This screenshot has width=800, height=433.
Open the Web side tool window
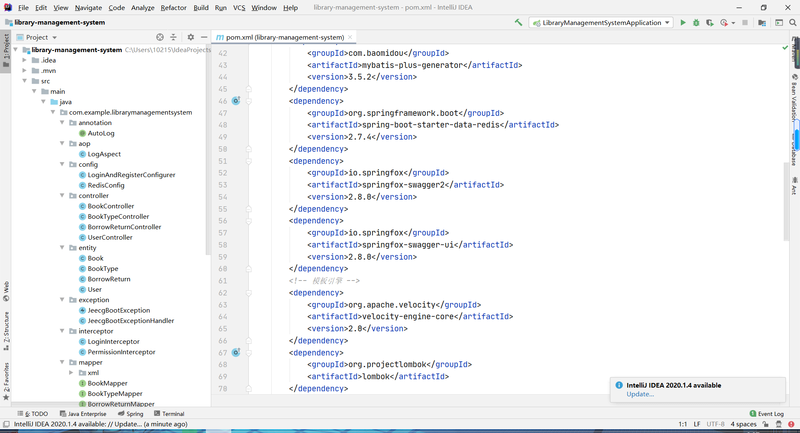6,291
